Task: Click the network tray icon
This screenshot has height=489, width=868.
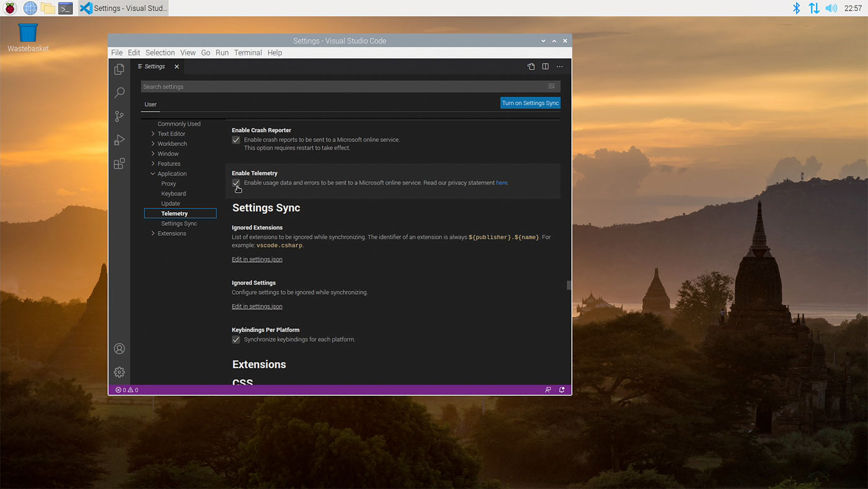Action: click(x=814, y=8)
